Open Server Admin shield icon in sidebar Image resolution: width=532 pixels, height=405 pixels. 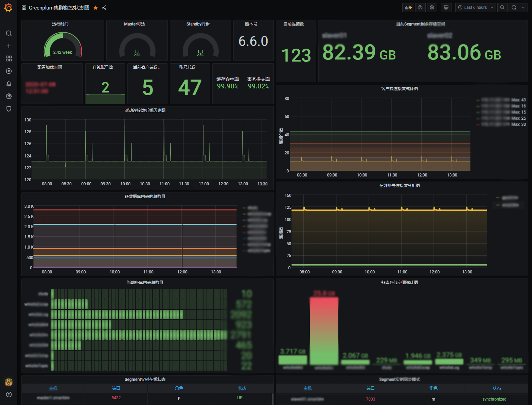coord(9,109)
